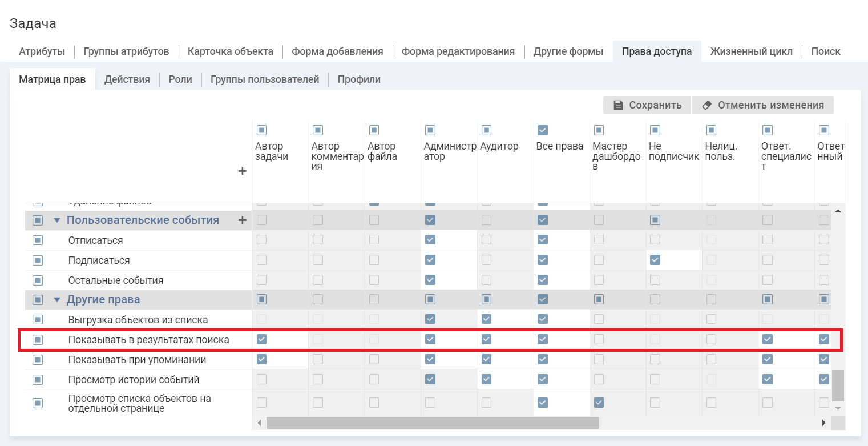This screenshot has height=446, width=868.
Task: Click the horizontal scrollbar thumb
Action: [x=432, y=423]
